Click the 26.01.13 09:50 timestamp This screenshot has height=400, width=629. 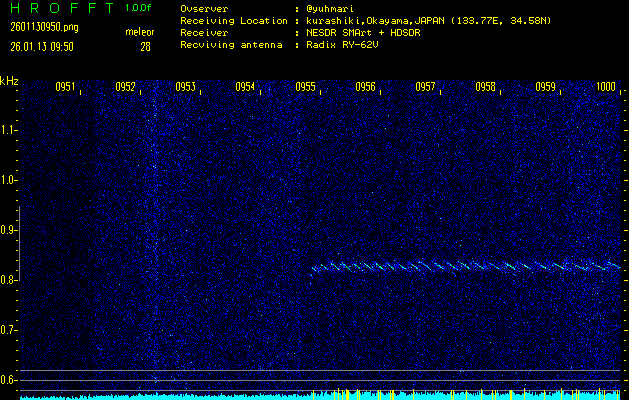(43, 46)
